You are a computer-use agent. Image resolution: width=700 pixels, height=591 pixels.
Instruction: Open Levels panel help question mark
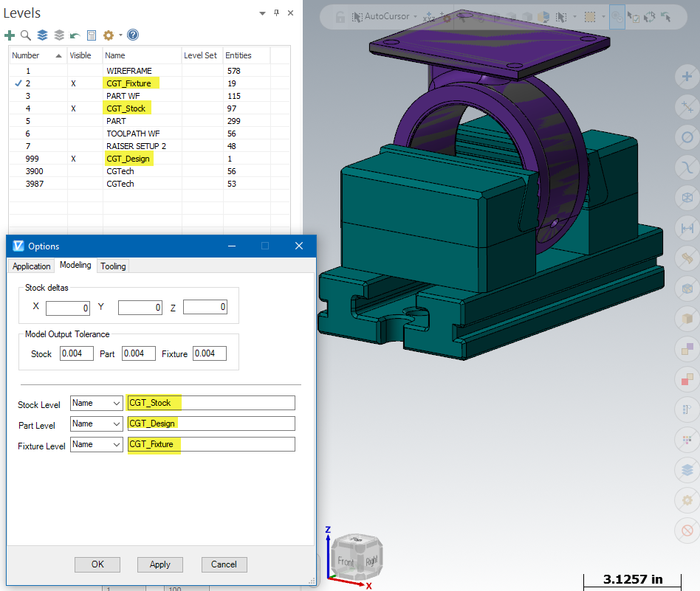click(133, 35)
